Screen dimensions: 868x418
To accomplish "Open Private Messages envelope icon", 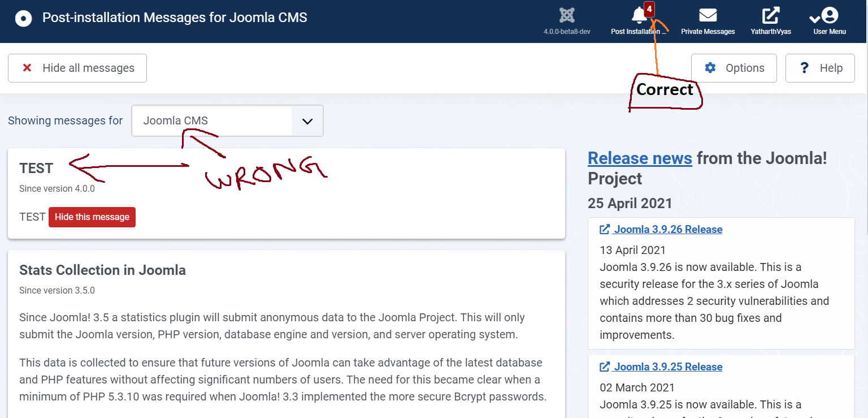I will click(708, 15).
